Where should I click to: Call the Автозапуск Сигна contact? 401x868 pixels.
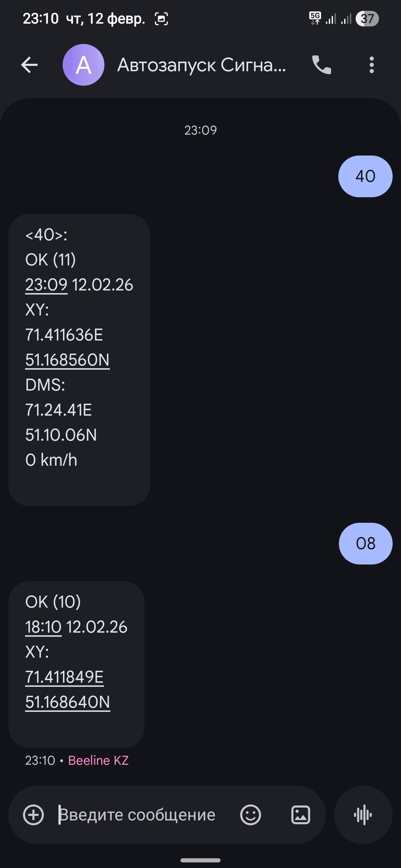click(x=321, y=65)
